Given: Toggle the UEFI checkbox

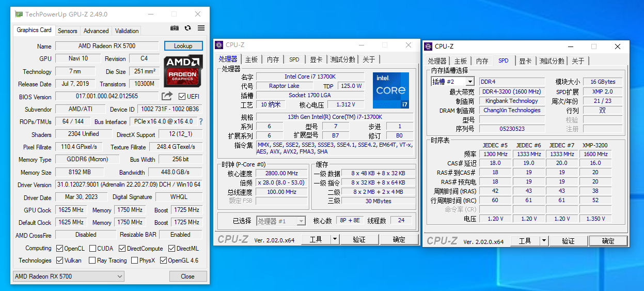Looking at the screenshot, I should click(182, 96).
